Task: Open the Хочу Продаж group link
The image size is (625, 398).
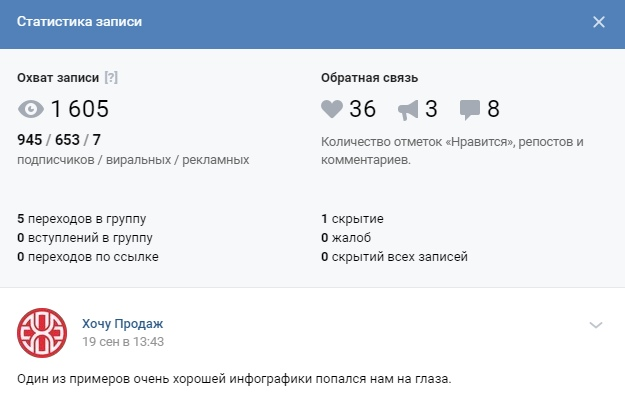Action: pos(122,323)
